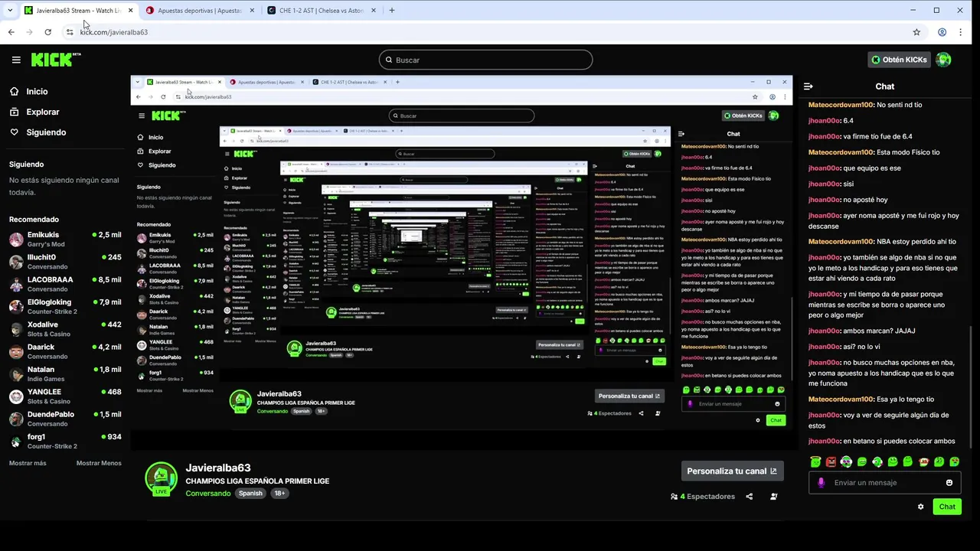Reload the page with the outermost refresh icon
Viewport: 980px width, 551px height.
tap(47, 32)
